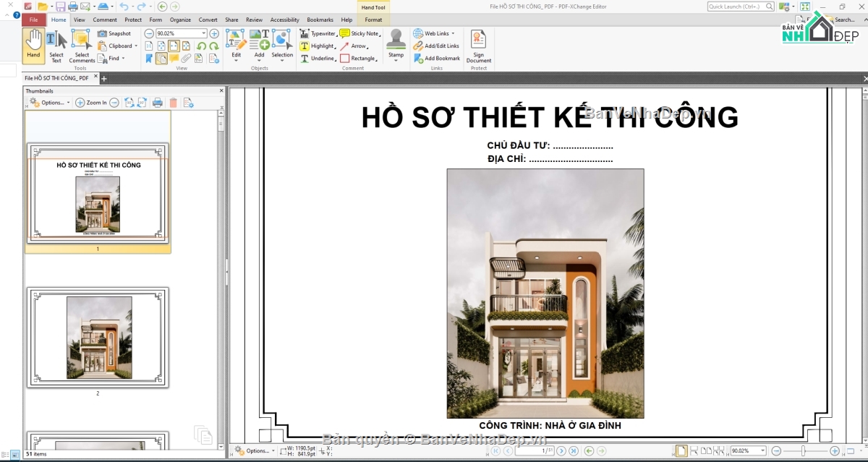
Task: Open the ribbon zoom percentage dropdown
Action: coord(204,33)
